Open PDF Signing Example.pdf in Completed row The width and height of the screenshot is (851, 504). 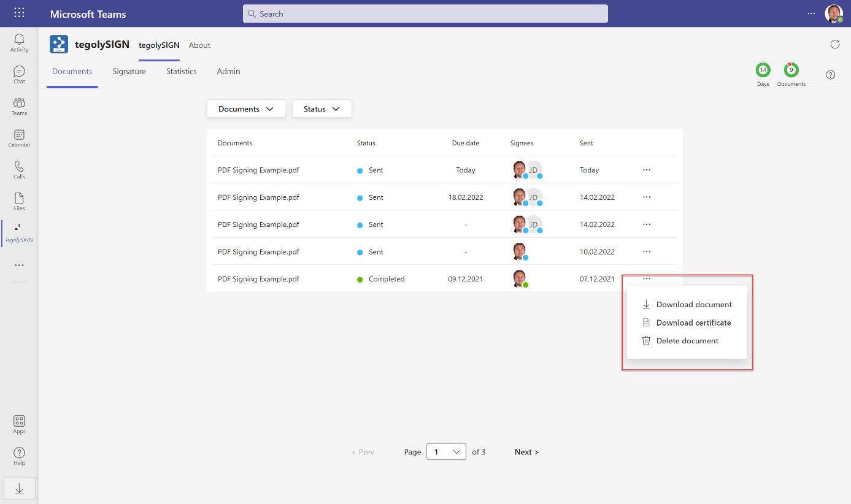click(x=258, y=279)
